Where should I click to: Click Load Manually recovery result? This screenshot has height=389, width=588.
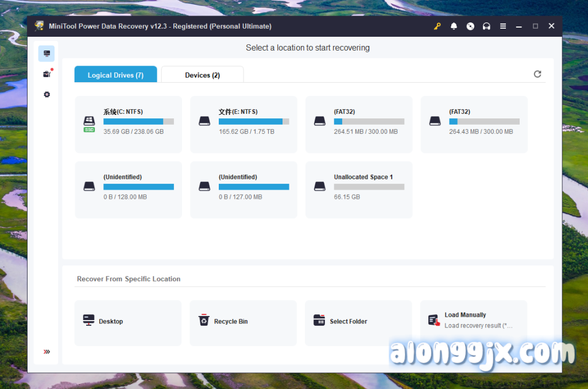pyautogui.click(x=473, y=321)
